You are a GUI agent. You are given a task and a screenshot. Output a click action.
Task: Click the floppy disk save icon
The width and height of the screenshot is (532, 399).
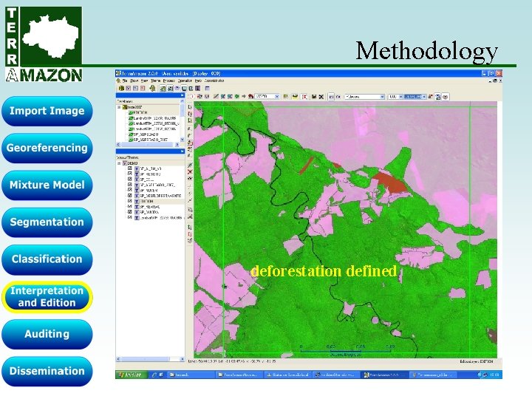point(314,97)
